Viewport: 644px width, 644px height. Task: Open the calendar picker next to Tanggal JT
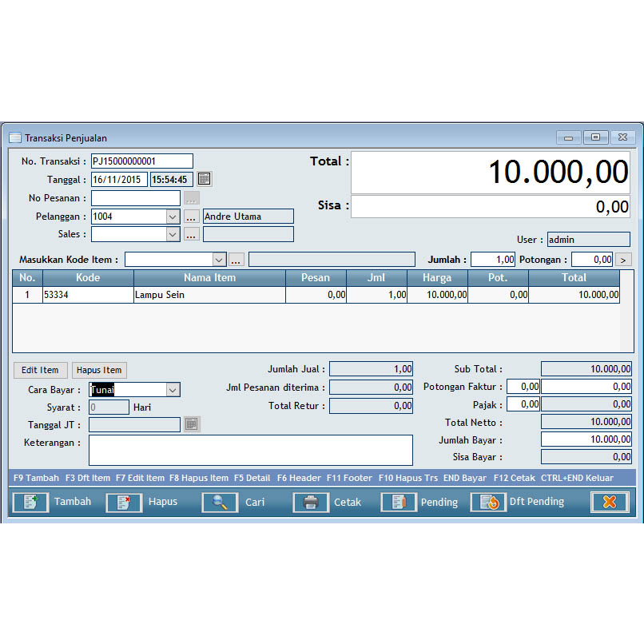tap(190, 424)
